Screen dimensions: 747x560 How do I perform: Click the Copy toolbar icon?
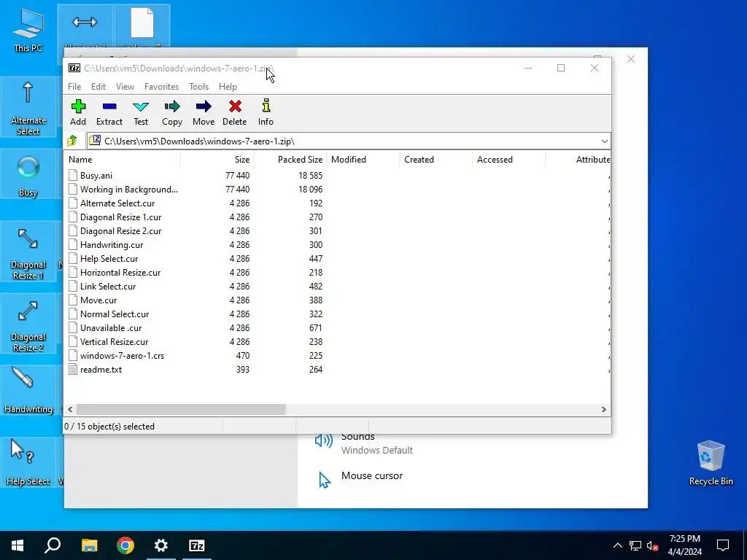[172, 113]
